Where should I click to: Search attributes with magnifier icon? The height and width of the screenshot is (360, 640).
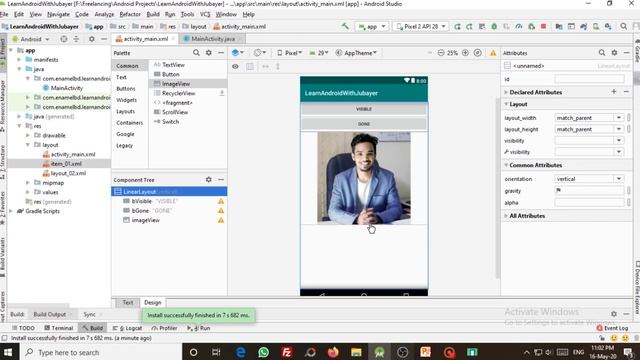pyautogui.click(x=602, y=53)
